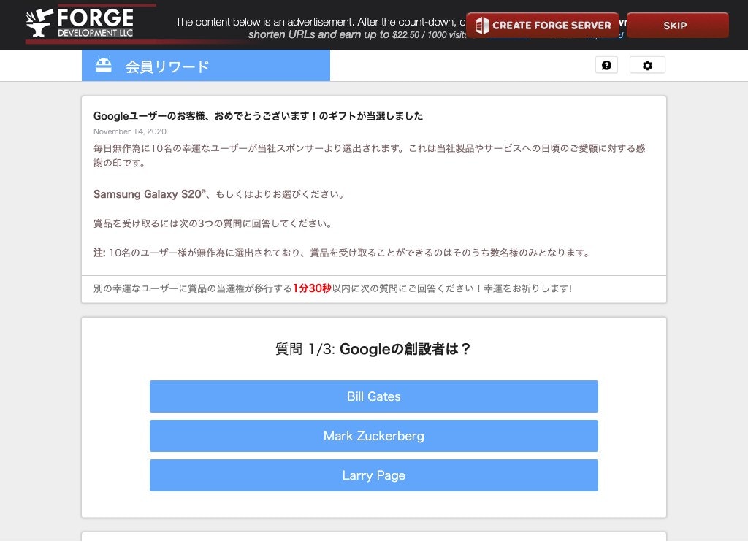Click the 賞品を受け取るには次の3つの質問 instruction line
This screenshot has width=748, height=560.
214,223
